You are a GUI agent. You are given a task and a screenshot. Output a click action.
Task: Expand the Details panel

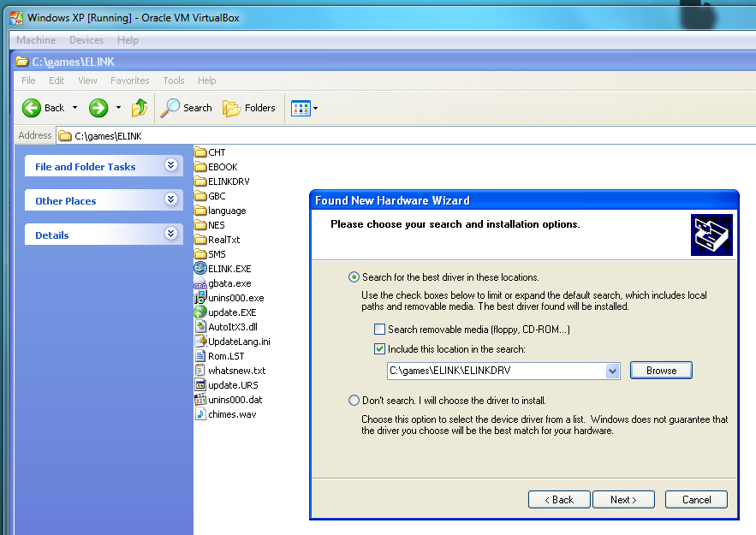pyautogui.click(x=170, y=234)
